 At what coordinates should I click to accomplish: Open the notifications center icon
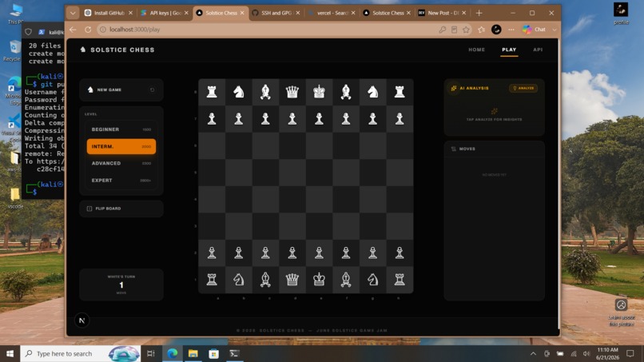tap(630, 353)
